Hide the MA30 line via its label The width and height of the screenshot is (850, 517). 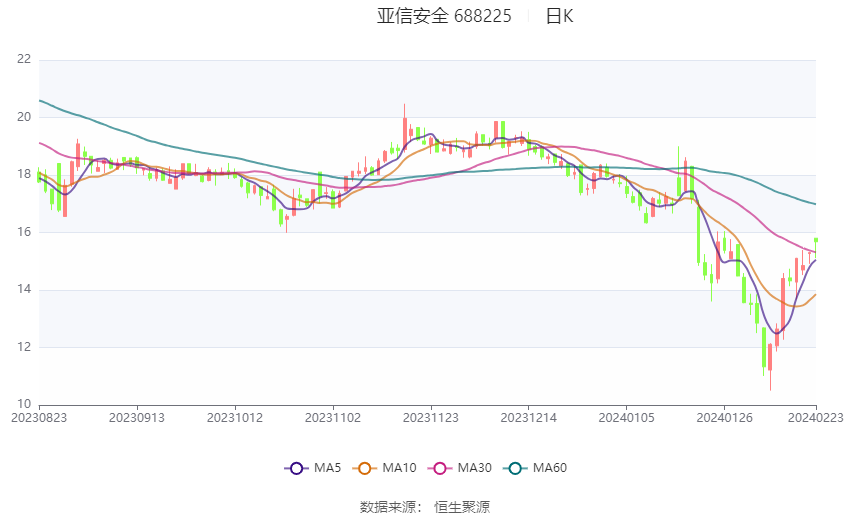pos(474,468)
